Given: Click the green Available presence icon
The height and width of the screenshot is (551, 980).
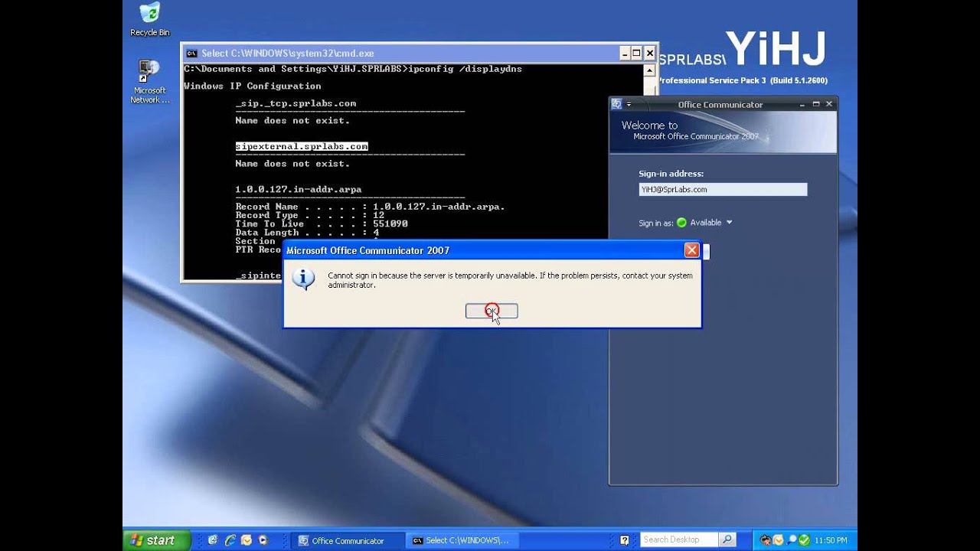Looking at the screenshot, I should [x=681, y=223].
